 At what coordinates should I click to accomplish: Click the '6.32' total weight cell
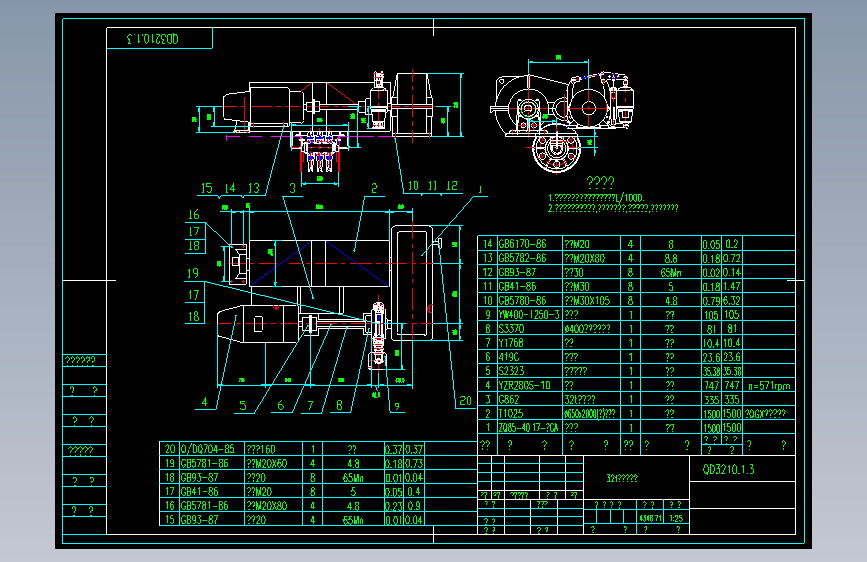point(732,300)
